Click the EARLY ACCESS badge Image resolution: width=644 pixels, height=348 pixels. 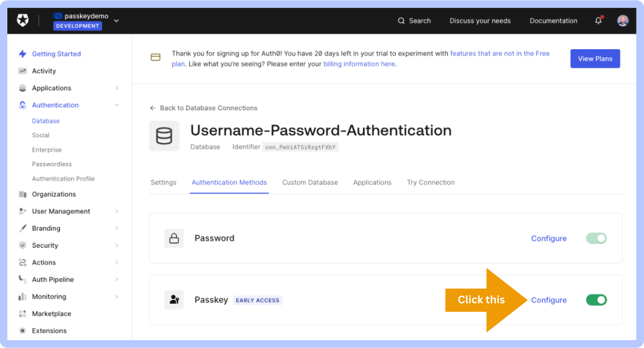click(x=257, y=300)
